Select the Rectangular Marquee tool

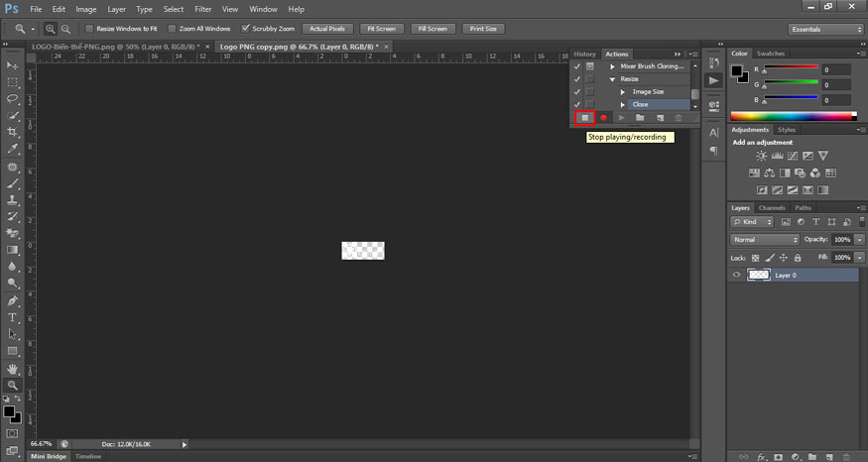tap(12, 82)
